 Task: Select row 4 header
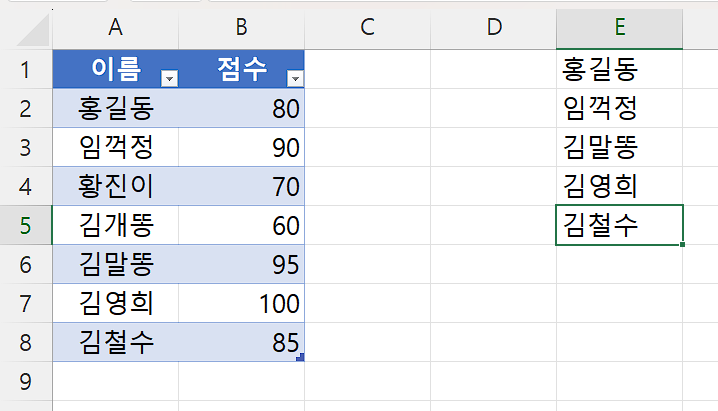[x=26, y=186]
